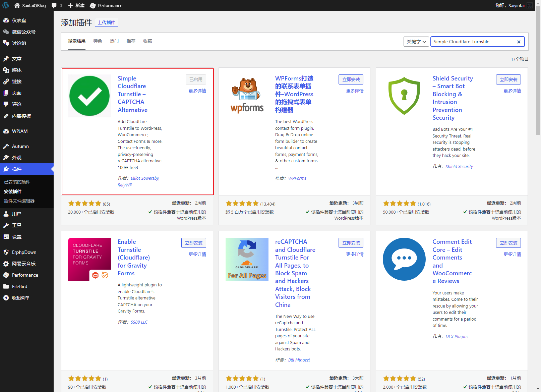Clear the plugin search field with X icon
The image size is (541, 392).
[x=519, y=42]
